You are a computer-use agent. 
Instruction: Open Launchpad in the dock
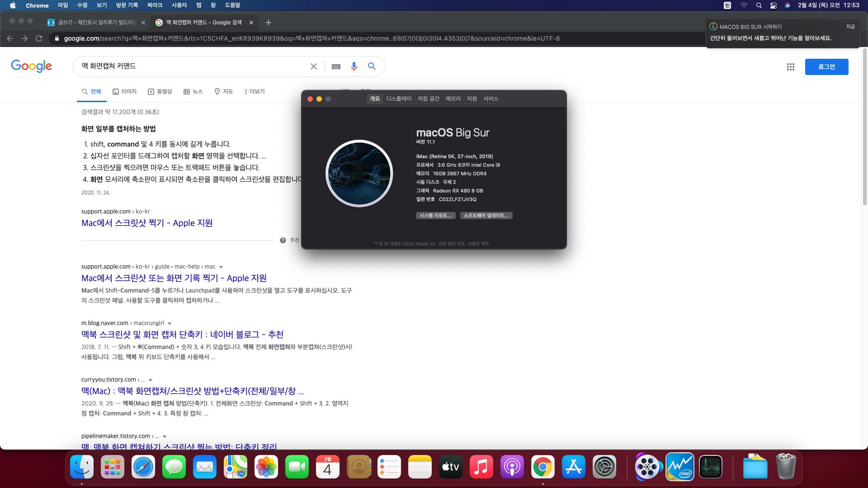point(113,467)
